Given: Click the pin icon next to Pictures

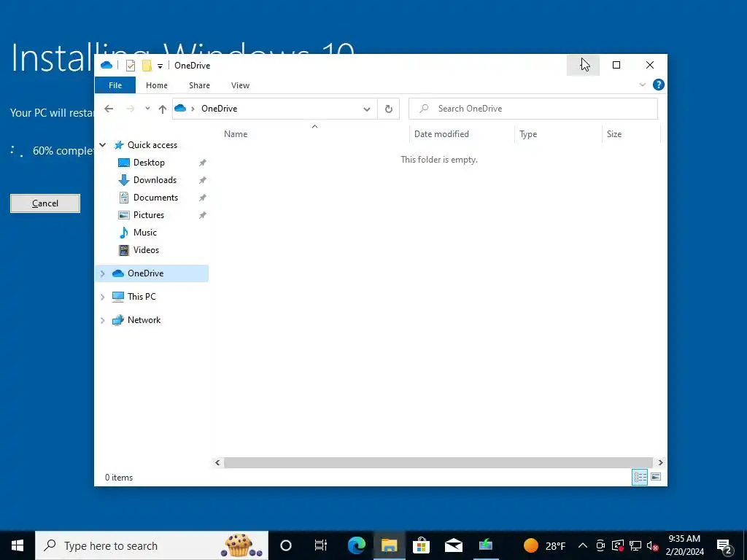Looking at the screenshot, I should (203, 215).
